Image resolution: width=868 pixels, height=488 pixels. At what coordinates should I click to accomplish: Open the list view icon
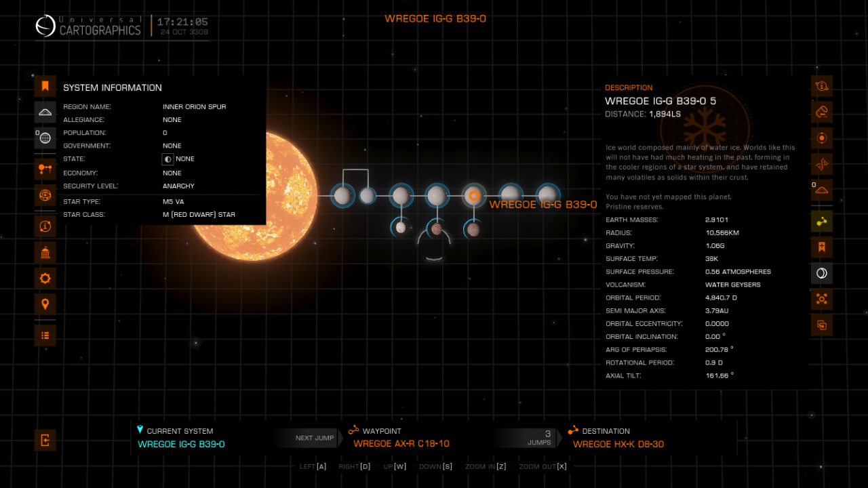(x=45, y=335)
